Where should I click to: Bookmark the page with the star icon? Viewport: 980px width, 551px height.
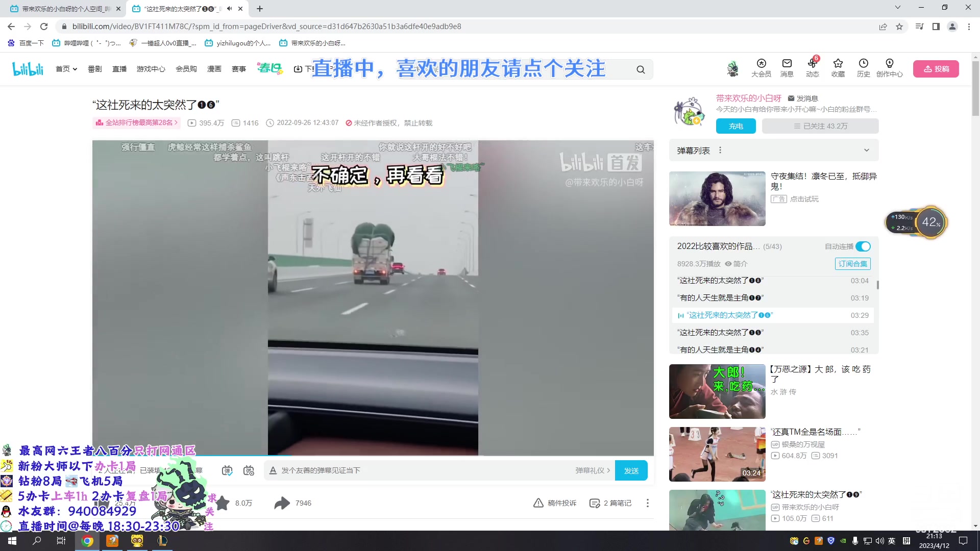pyautogui.click(x=899, y=27)
